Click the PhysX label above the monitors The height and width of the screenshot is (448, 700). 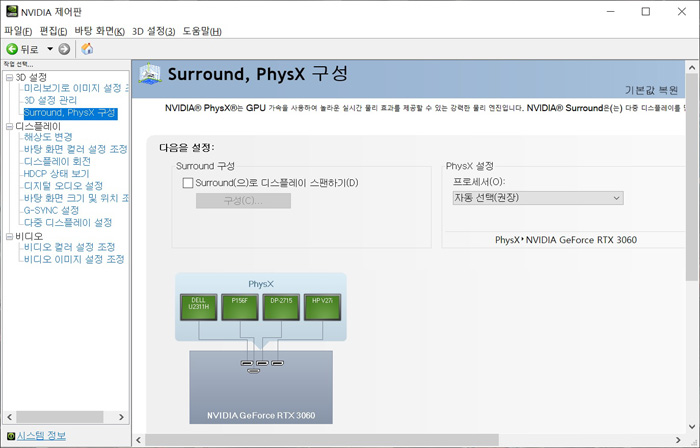(261, 284)
